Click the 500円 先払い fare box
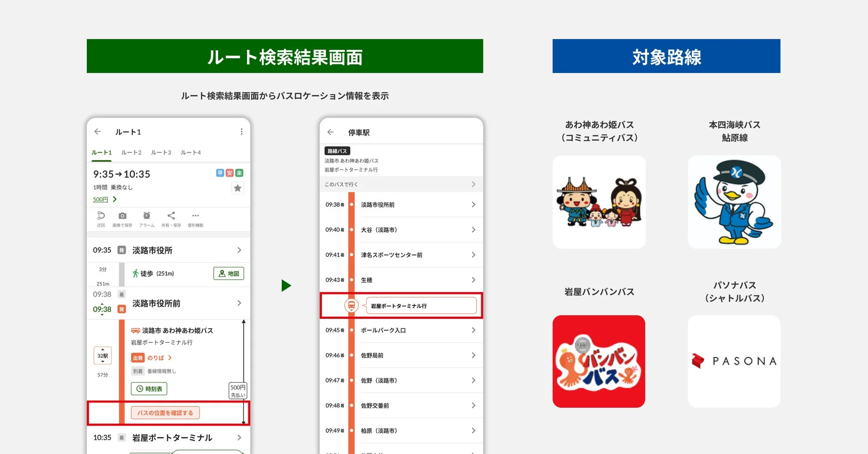 click(238, 391)
